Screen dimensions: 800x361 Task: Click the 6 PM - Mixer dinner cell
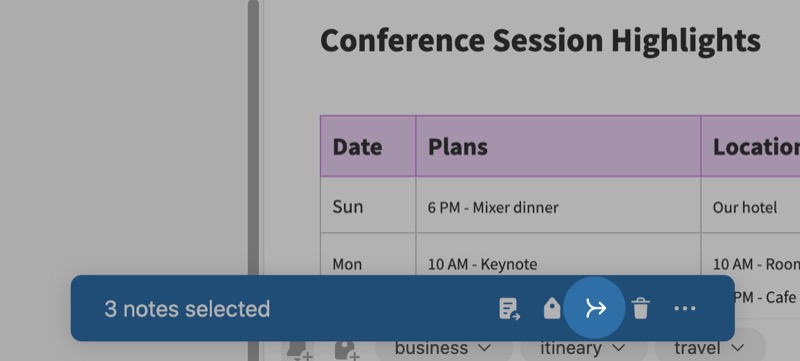pos(558,205)
